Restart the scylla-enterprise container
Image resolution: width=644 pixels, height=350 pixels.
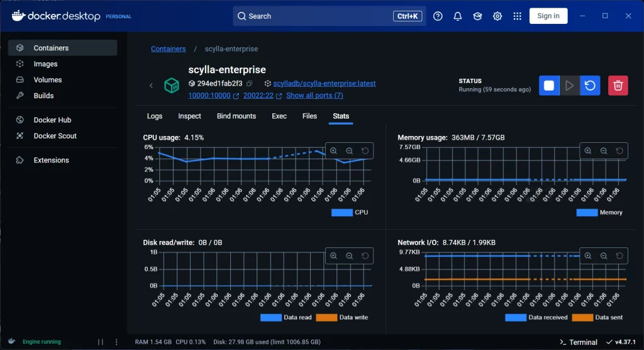pos(590,86)
